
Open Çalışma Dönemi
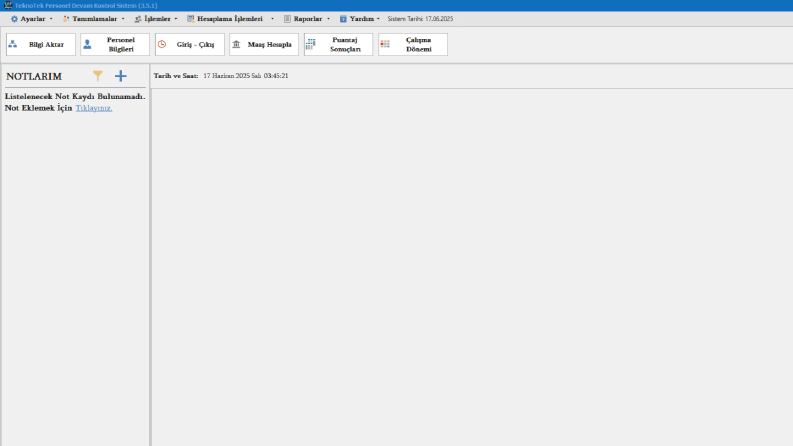coord(413,44)
